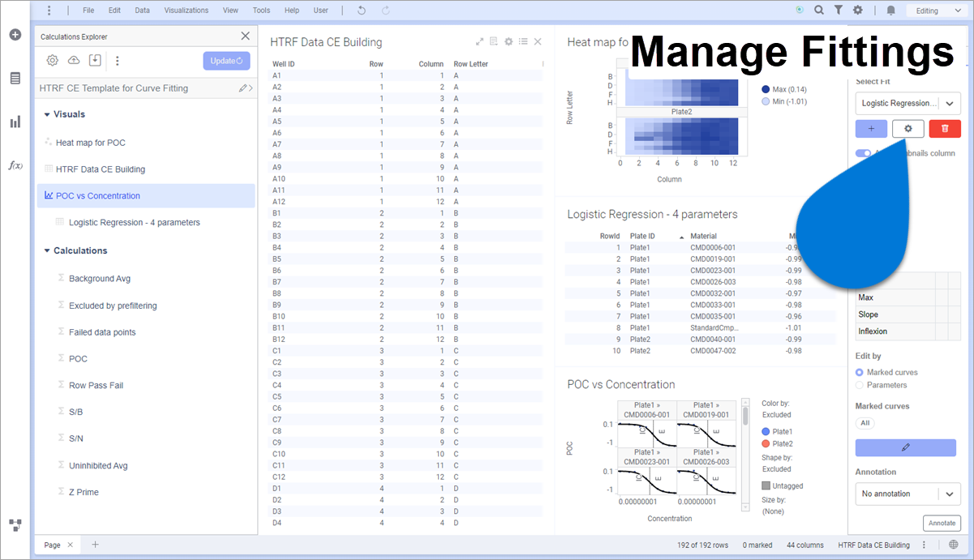Select the Marked curves radio button
Image resolution: width=974 pixels, height=560 pixels.
(x=860, y=373)
